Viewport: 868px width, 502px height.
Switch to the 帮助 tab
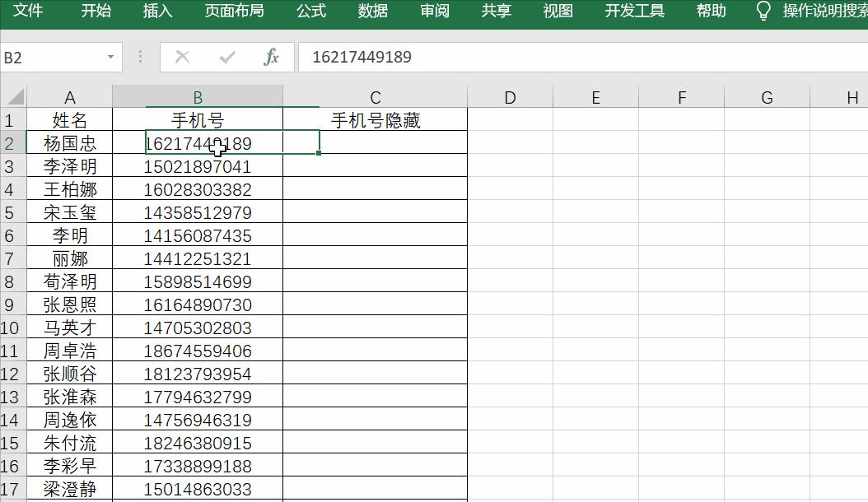pos(711,12)
